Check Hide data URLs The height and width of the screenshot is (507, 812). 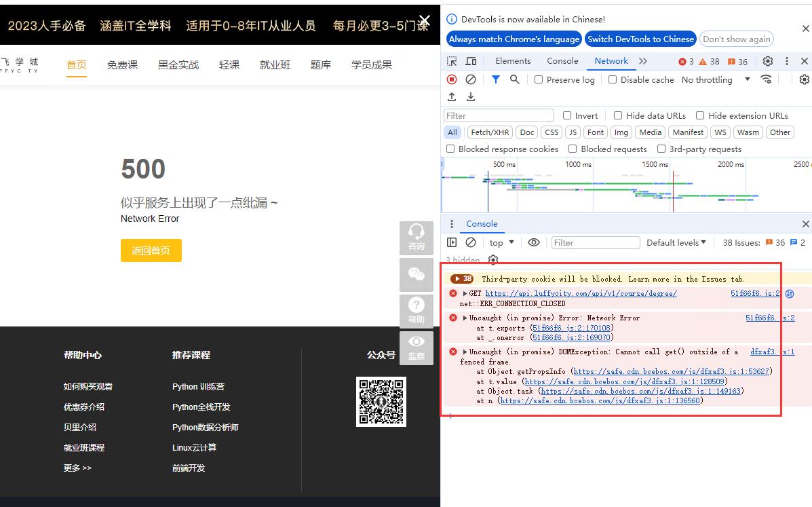coord(618,115)
